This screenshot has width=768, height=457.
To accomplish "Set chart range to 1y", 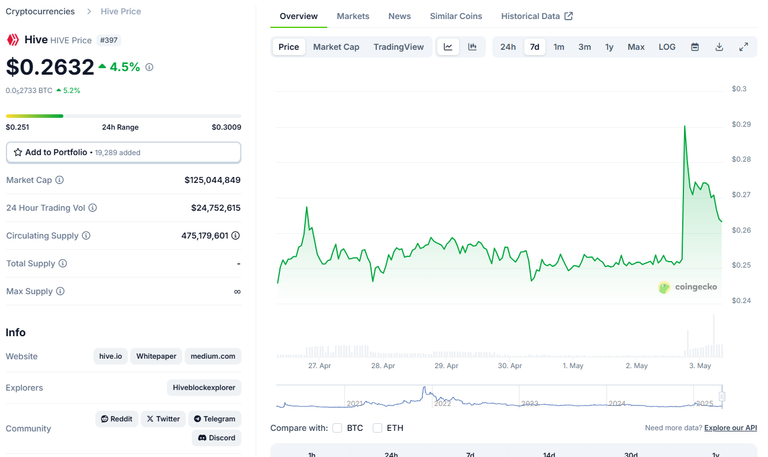I will (609, 47).
